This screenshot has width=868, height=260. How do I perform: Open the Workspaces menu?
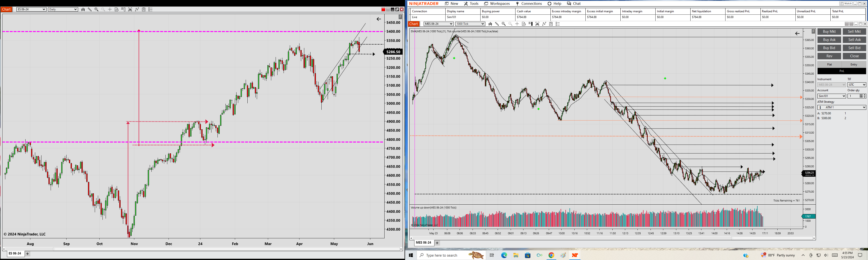(x=497, y=4)
